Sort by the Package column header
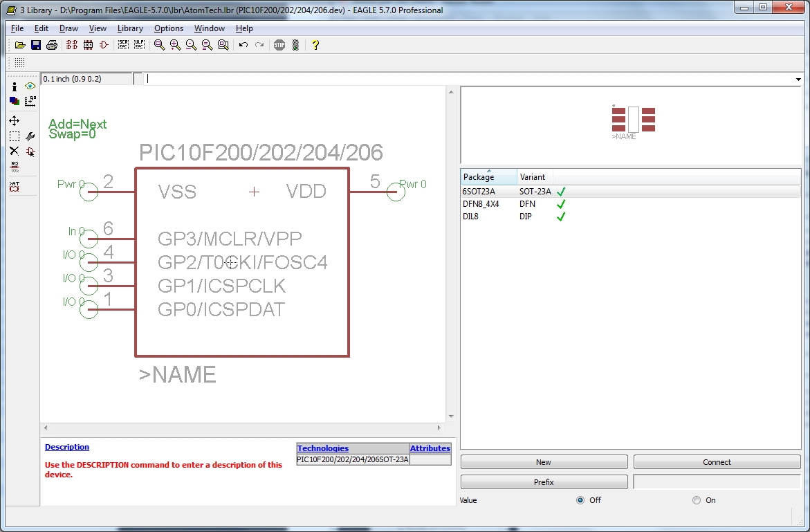810x532 pixels. pos(488,176)
